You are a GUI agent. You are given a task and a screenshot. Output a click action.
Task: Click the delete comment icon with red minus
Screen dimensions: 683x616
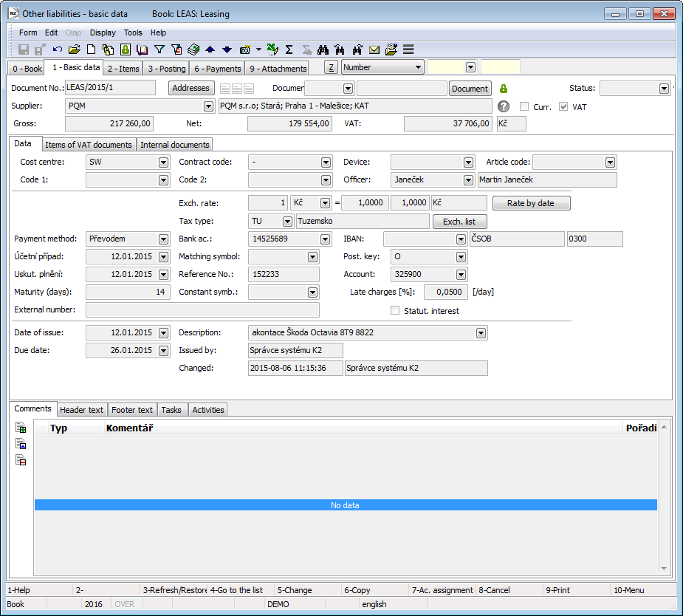[21, 460]
